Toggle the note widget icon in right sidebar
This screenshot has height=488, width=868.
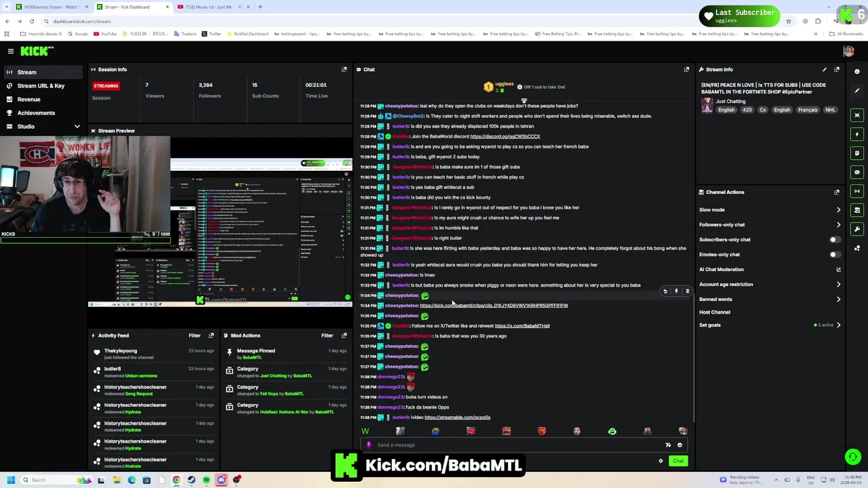point(857,153)
